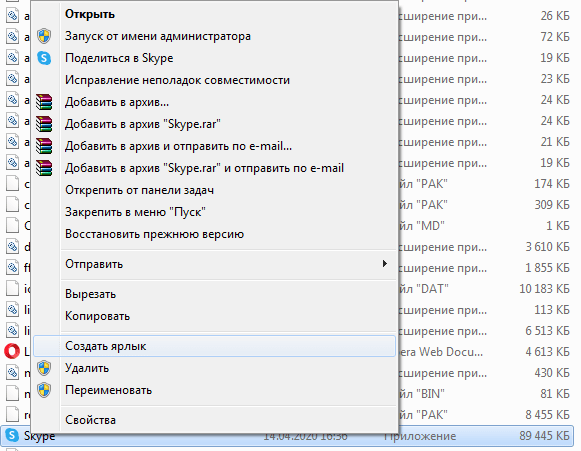Click the file icon in 113 КБ row
This screenshot has width=581, height=451.
(12, 309)
